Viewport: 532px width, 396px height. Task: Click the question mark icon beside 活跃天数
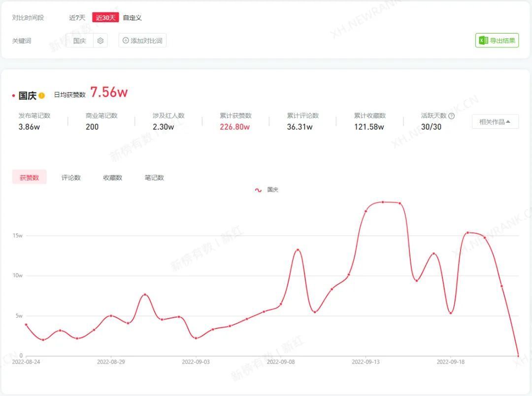click(451, 116)
